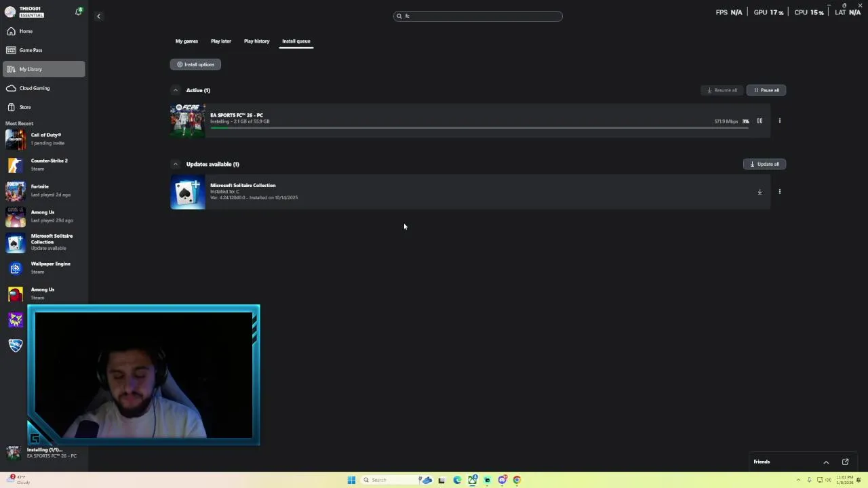Click the Pause all button
Image resolution: width=868 pixels, height=488 pixels.
766,90
